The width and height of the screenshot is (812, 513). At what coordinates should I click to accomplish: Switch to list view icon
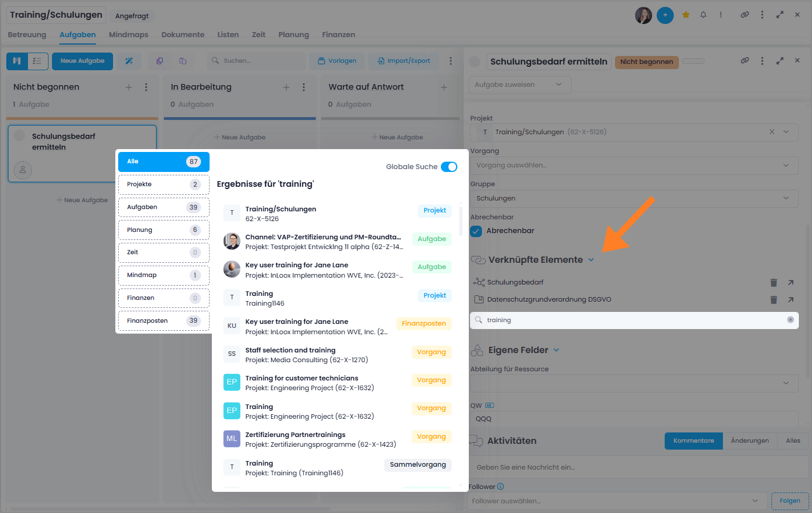38,61
